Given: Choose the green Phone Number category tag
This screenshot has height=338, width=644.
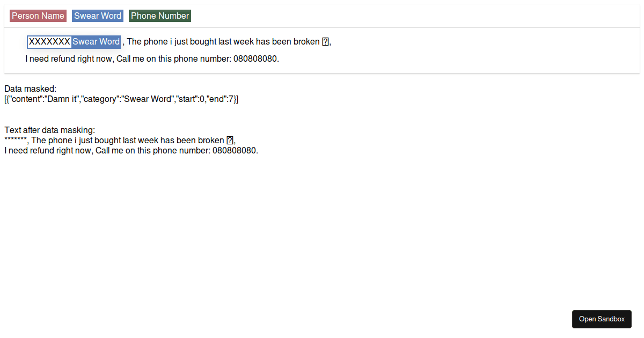Looking at the screenshot, I should click(160, 16).
